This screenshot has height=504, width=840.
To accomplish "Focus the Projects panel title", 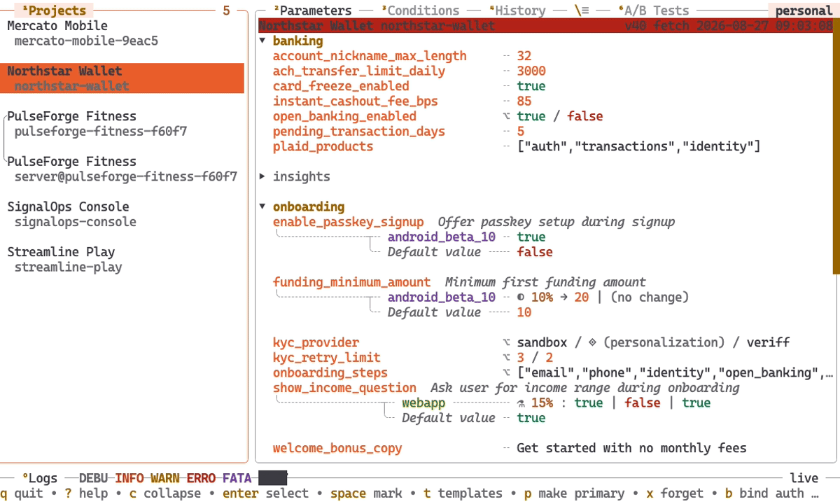I will (x=54, y=10).
